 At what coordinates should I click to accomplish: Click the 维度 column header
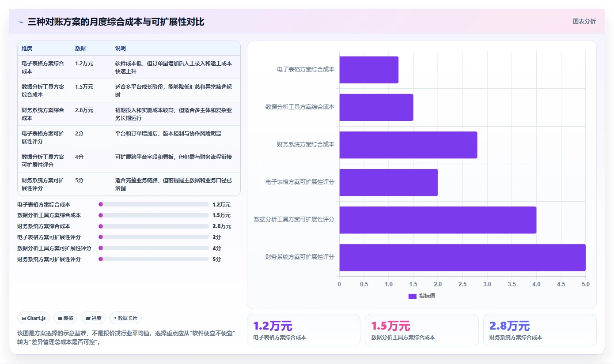click(27, 49)
